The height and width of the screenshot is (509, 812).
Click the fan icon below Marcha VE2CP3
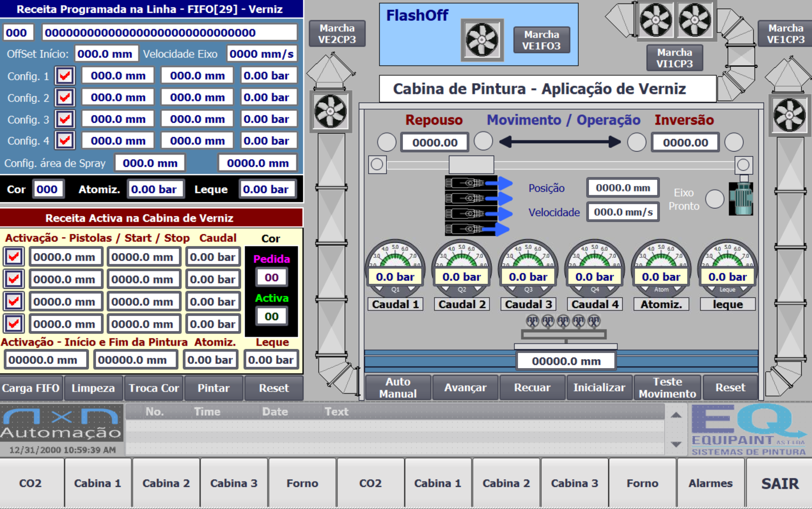click(330, 112)
